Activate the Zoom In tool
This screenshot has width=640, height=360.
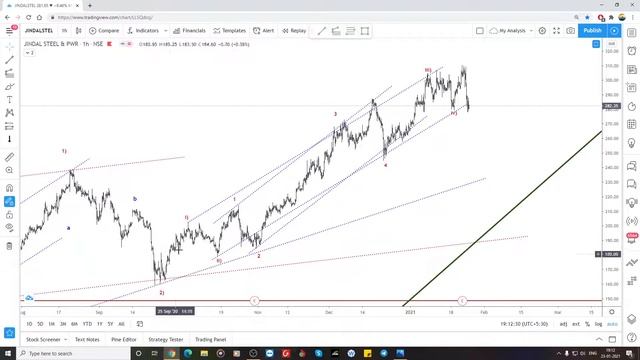click(x=9, y=170)
